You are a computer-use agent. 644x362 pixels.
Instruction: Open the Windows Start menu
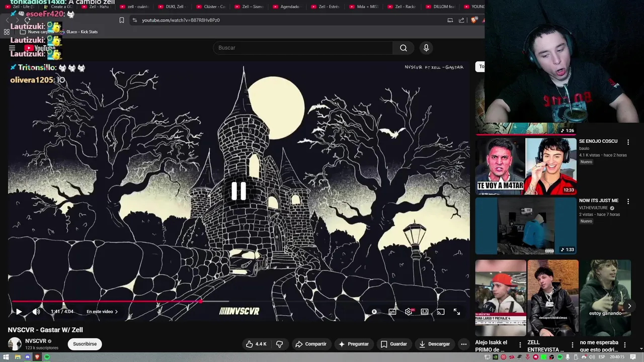tap(7, 357)
